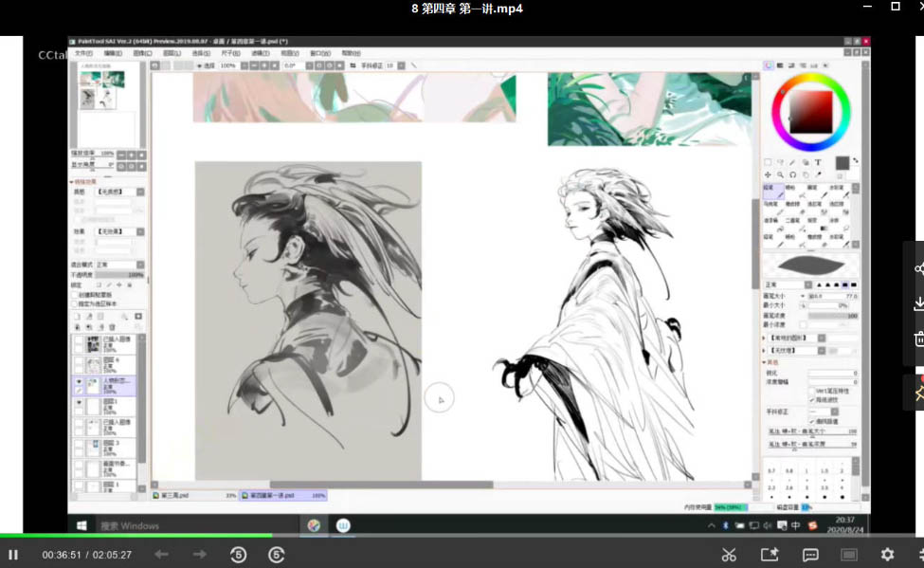Select the Magic Wand tool

click(792, 162)
